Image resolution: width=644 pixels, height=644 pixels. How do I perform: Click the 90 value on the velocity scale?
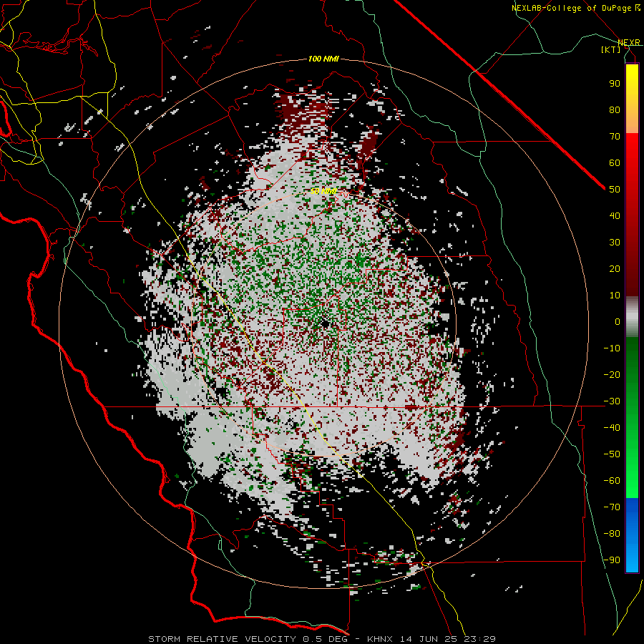615,84
